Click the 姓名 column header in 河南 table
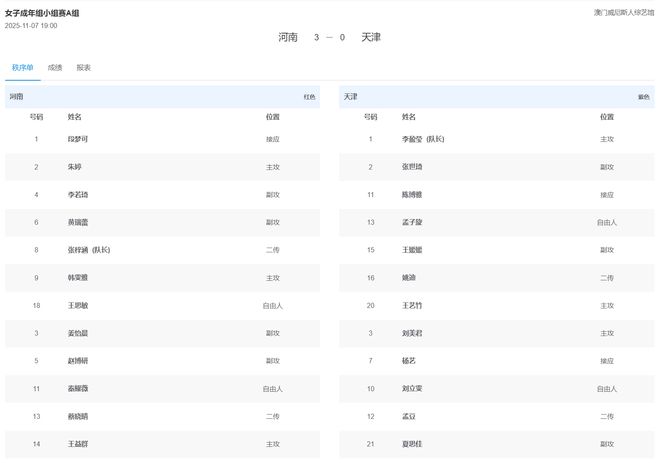 pyautogui.click(x=75, y=117)
